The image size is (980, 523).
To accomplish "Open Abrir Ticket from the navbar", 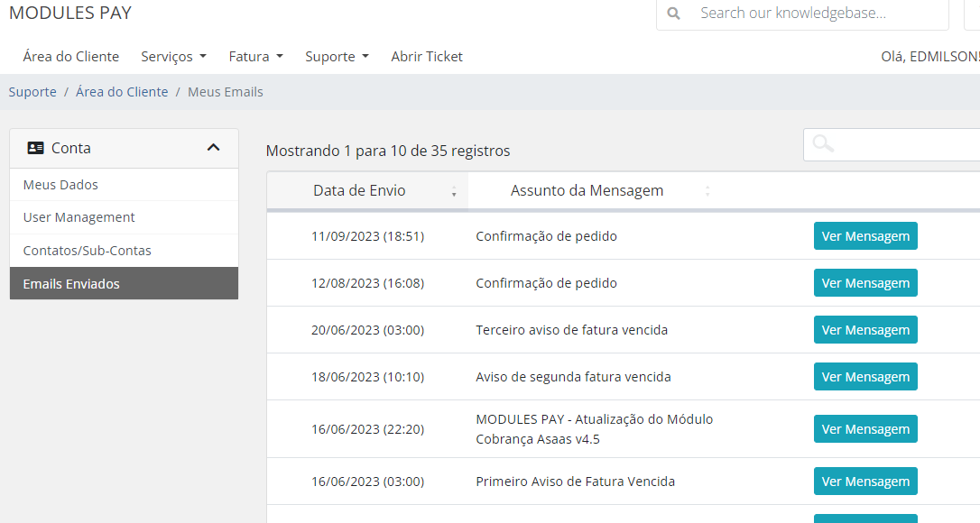I will tap(426, 56).
